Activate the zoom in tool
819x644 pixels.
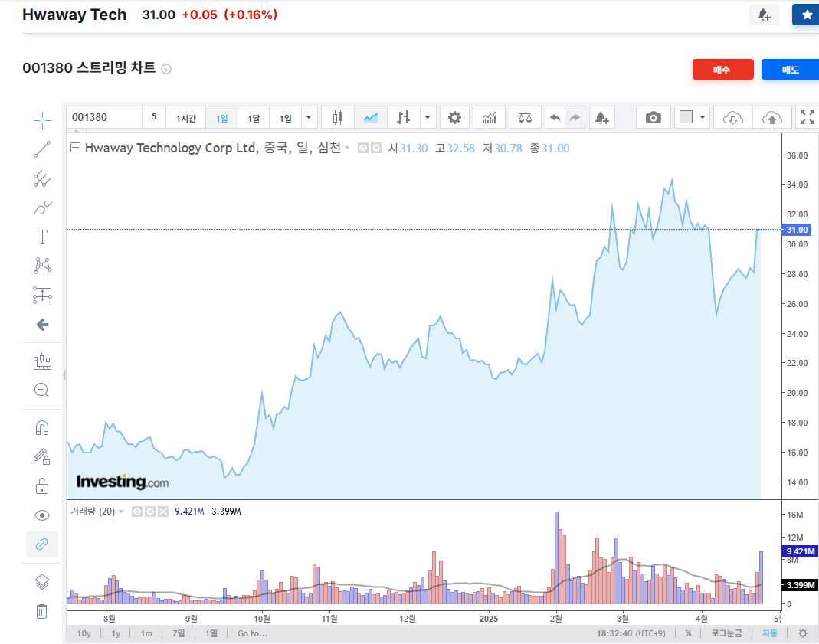click(42, 390)
